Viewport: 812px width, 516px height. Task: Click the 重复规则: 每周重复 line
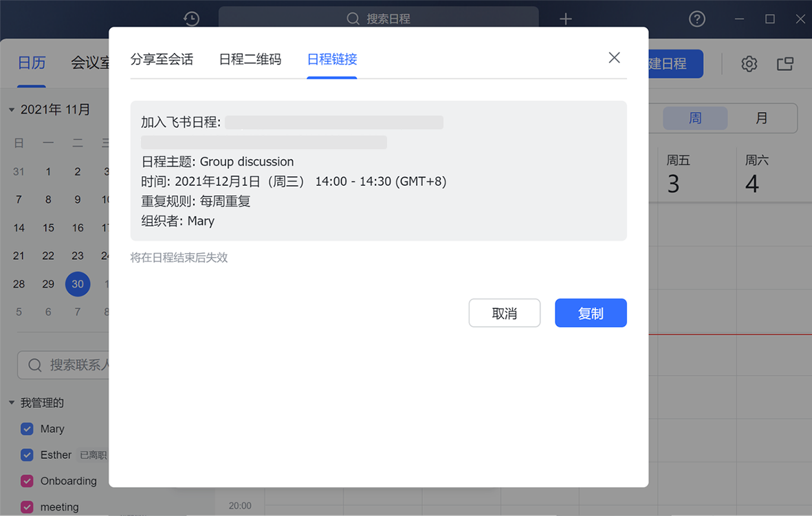pos(196,202)
